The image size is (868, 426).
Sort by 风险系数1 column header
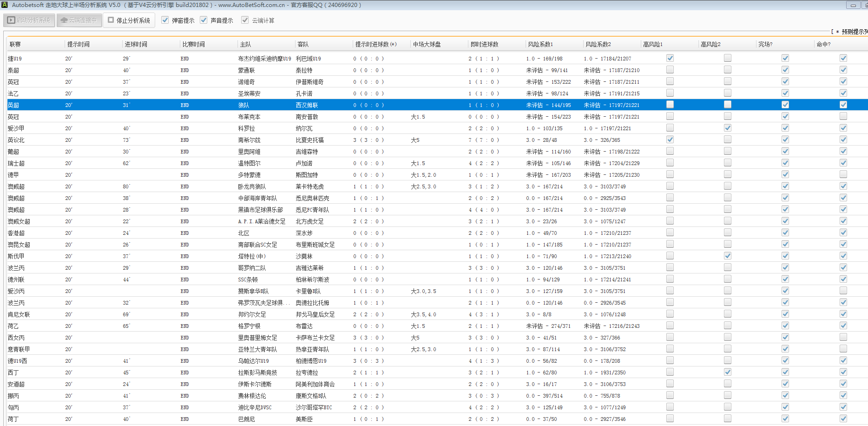[x=540, y=44]
